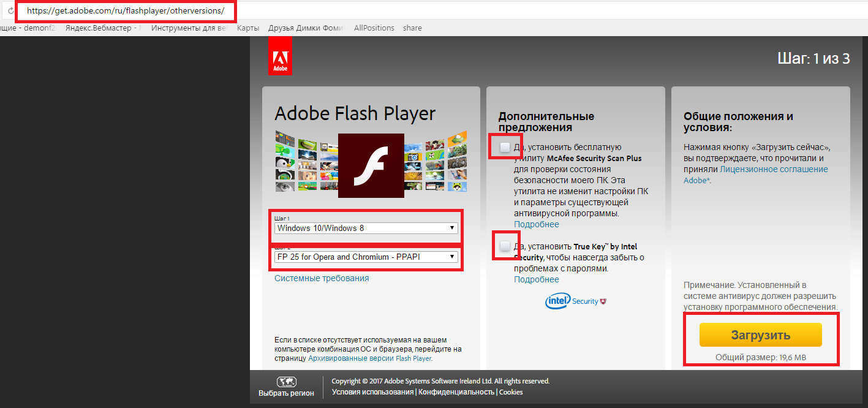The width and height of the screenshot is (868, 408).
Task: Click the Общие положения и условия heading
Action: pyautogui.click(x=739, y=122)
